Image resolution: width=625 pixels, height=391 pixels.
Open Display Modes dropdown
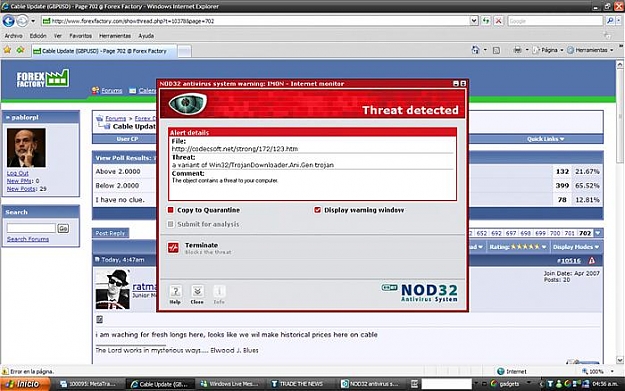576,247
